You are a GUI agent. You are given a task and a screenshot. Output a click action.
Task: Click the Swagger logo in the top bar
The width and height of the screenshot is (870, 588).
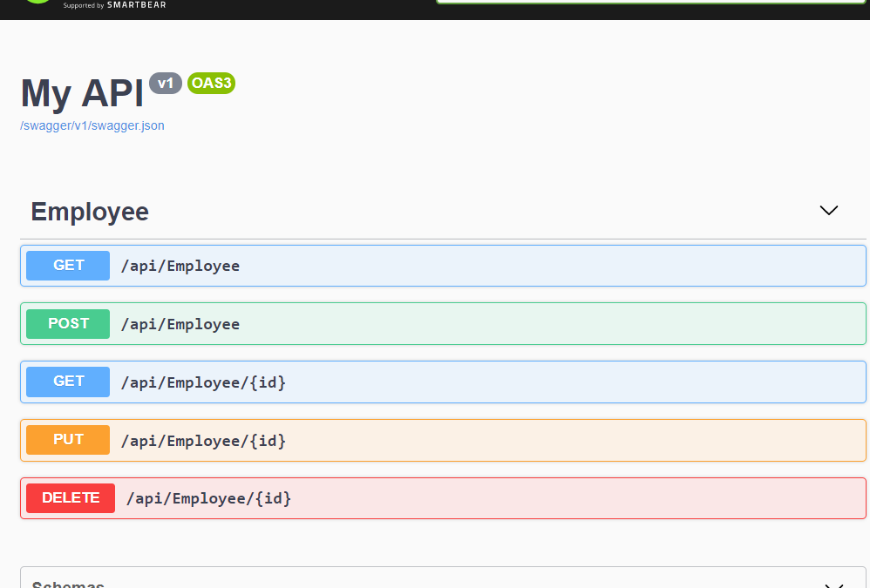[x=37, y=2]
